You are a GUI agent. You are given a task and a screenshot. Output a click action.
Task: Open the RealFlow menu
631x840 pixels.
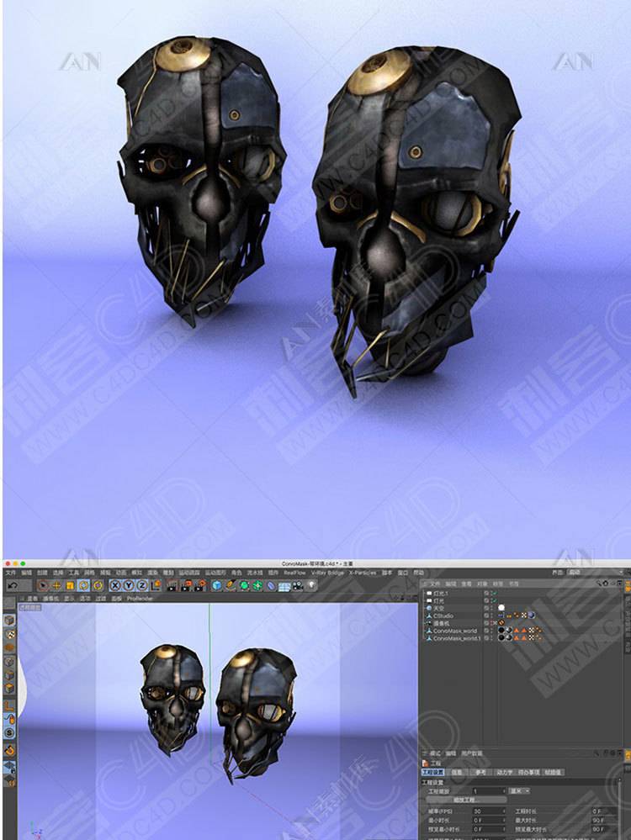pos(294,573)
